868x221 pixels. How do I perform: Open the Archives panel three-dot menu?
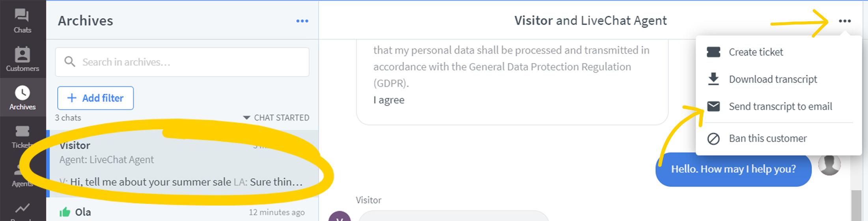point(302,21)
